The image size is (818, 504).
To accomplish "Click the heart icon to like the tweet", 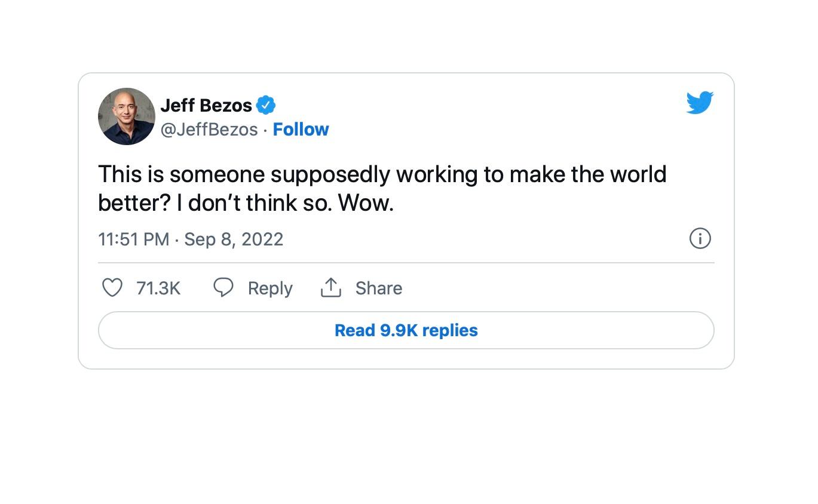I will 112,287.
